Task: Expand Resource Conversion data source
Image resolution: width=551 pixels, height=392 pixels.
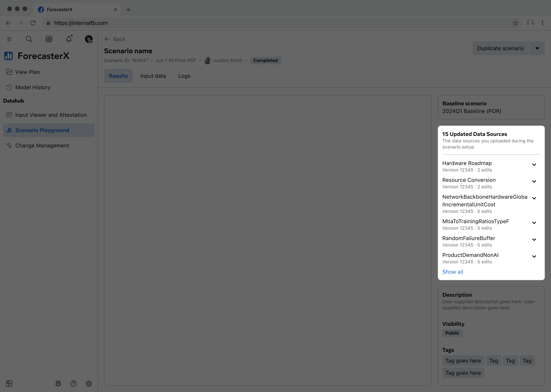Action: tap(534, 181)
